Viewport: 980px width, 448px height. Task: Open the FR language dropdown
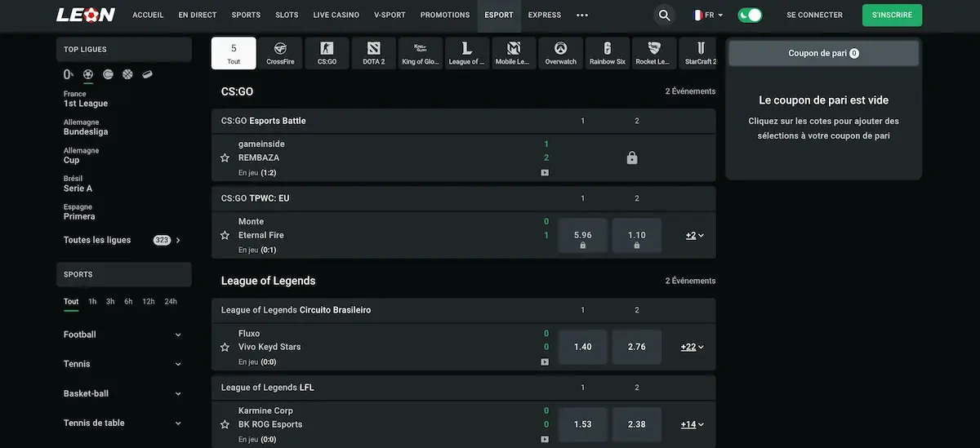click(707, 15)
